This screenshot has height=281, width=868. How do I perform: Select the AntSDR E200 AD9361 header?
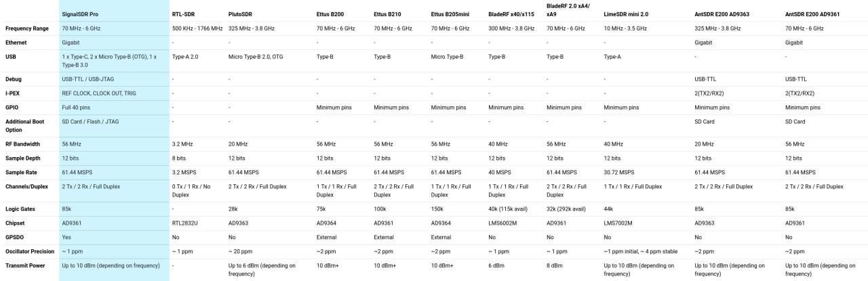click(x=814, y=13)
